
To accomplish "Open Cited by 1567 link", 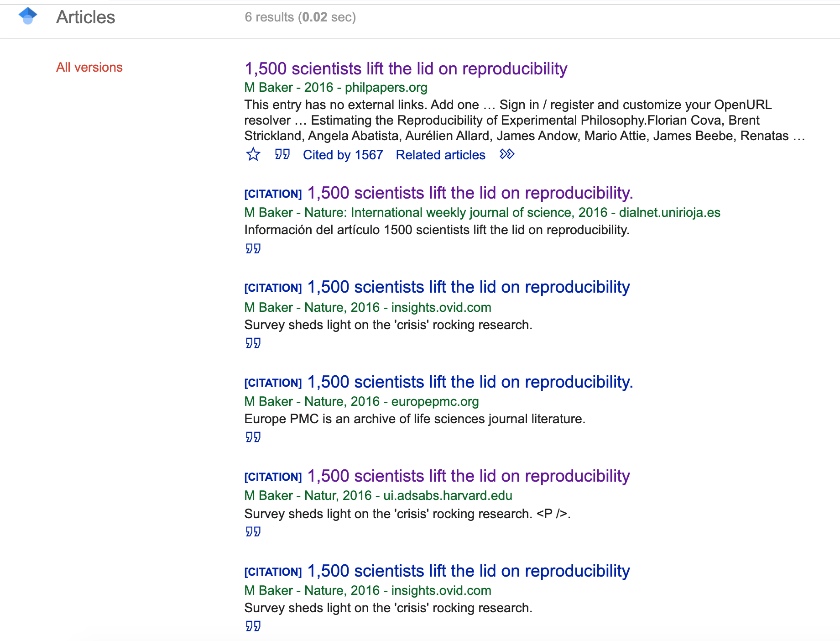I will tap(343, 155).
